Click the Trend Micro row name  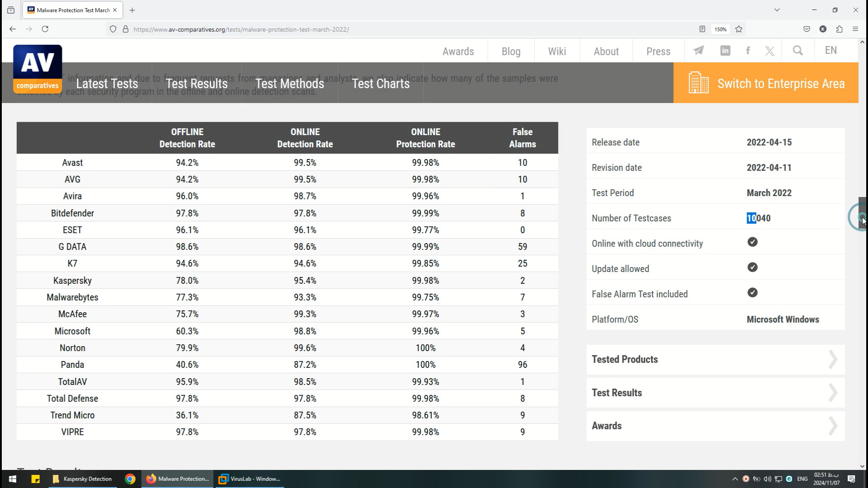point(72,415)
